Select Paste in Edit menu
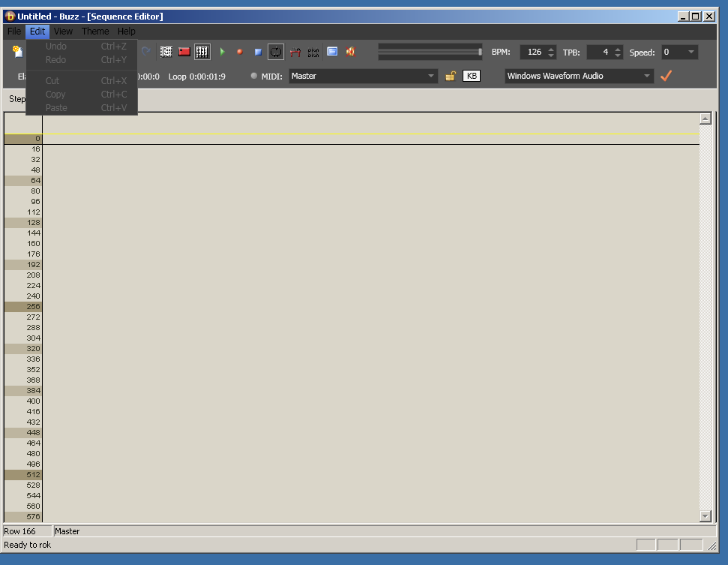Image resolution: width=728 pixels, height=565 pixels. (x=82, y=107)
